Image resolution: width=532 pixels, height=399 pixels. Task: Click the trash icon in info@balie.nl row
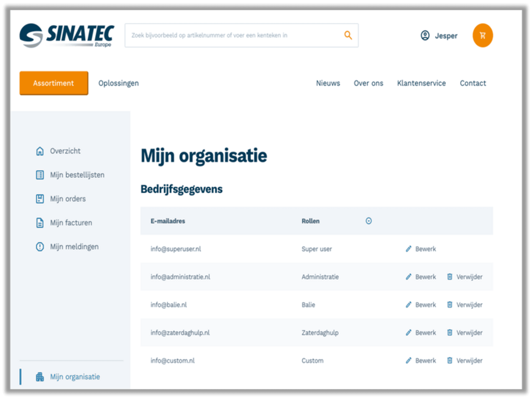450,305
